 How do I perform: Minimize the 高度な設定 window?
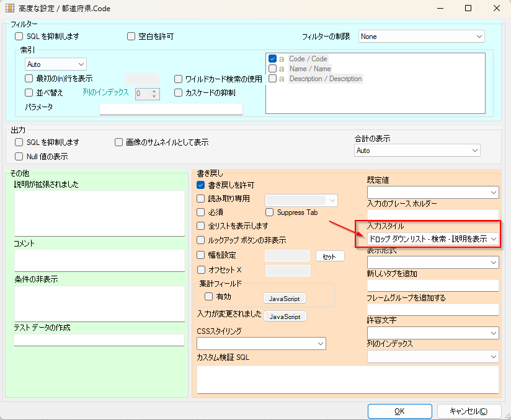(440, 8)
